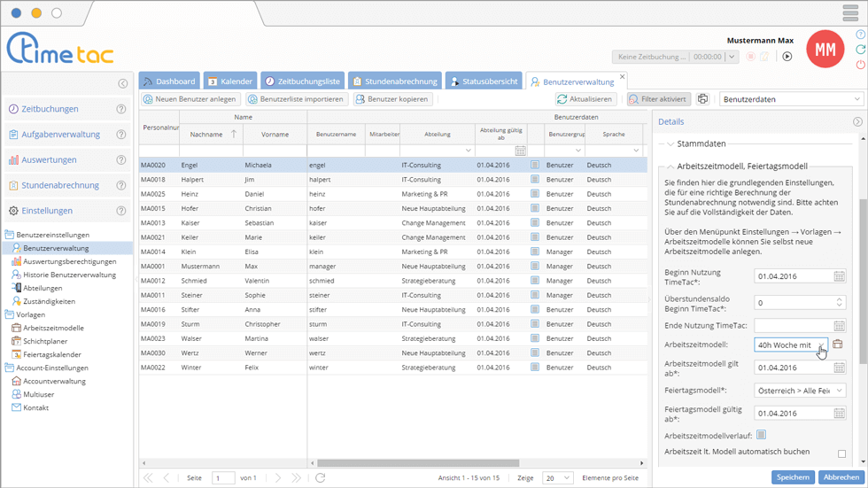Select Feiertagskalender in the sidebar tree
868x488 pixels.
coord(53,354)
